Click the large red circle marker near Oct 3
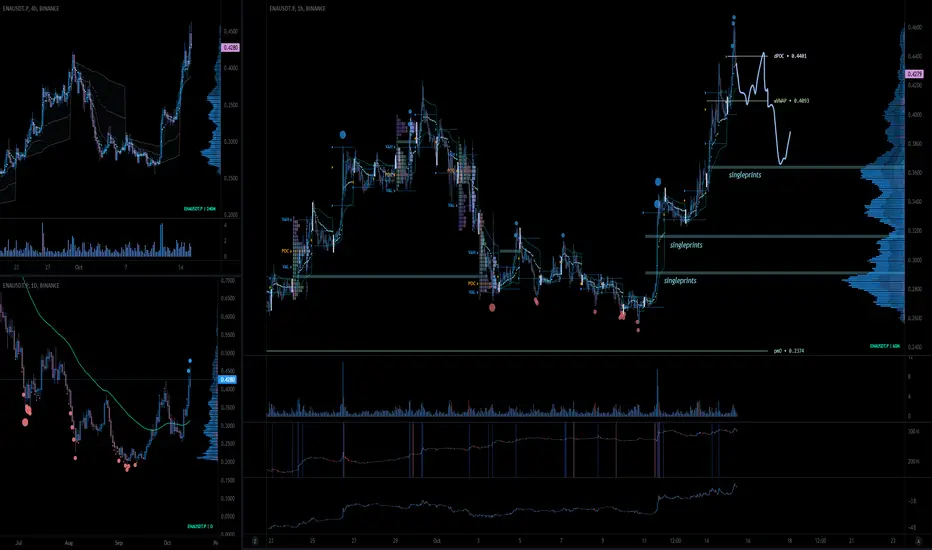The width and height of the screenshot is (932, 550). 492,307
